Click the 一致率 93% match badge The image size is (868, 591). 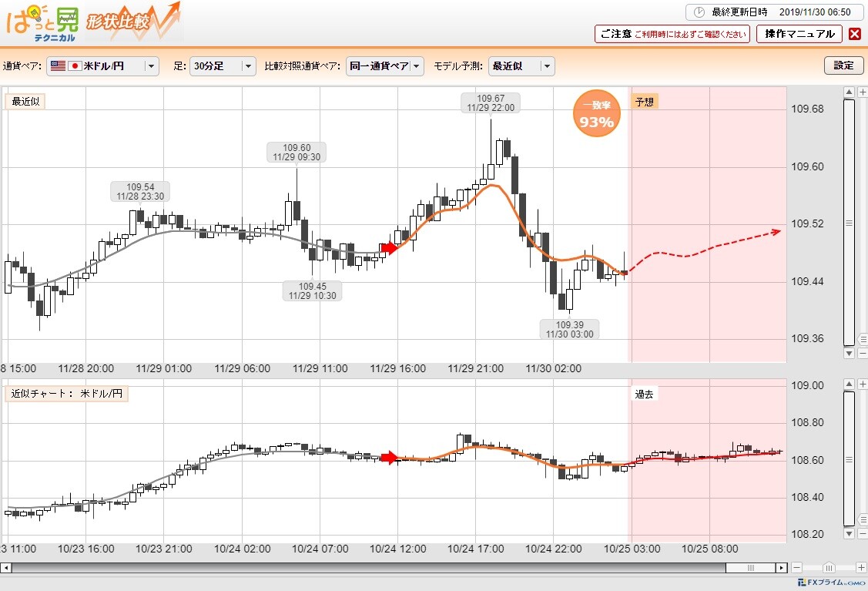click(596, 114)
